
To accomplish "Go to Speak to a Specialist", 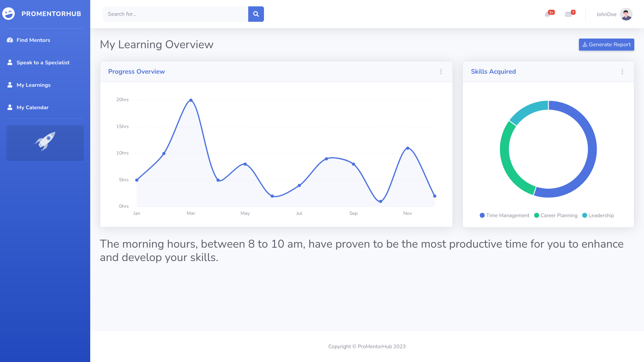I will tap(43, 63).
